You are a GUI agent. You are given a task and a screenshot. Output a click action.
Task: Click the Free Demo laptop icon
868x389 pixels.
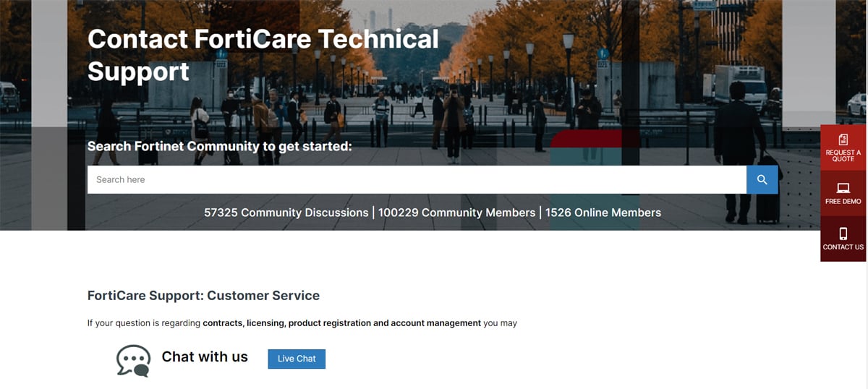click(x=843, y=189)
